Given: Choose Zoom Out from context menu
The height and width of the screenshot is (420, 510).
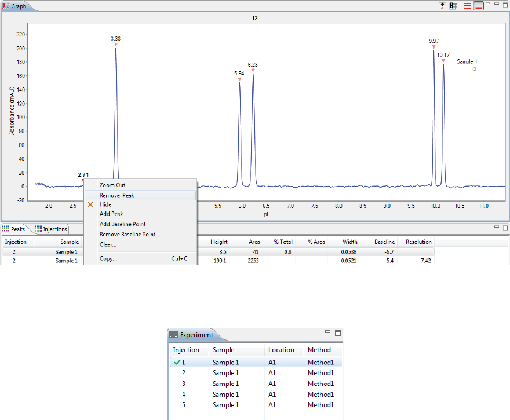Looking at the screenshot, I should coord(112,185).
